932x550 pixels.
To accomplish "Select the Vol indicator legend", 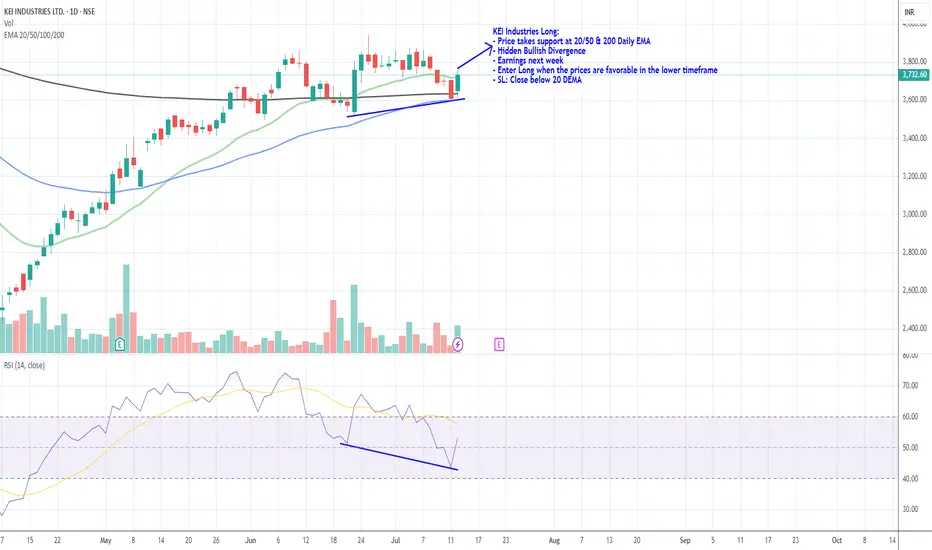I will pos(8,23).
